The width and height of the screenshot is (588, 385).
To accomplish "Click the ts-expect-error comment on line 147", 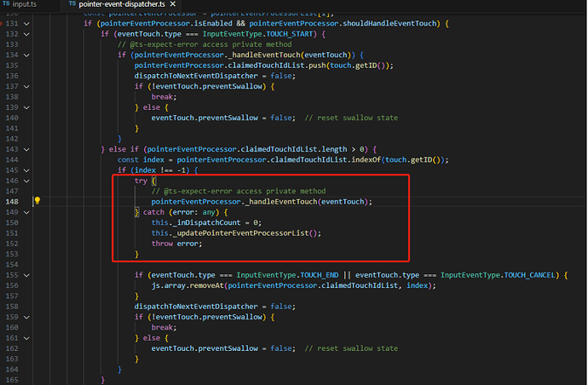I will [239, 191].
